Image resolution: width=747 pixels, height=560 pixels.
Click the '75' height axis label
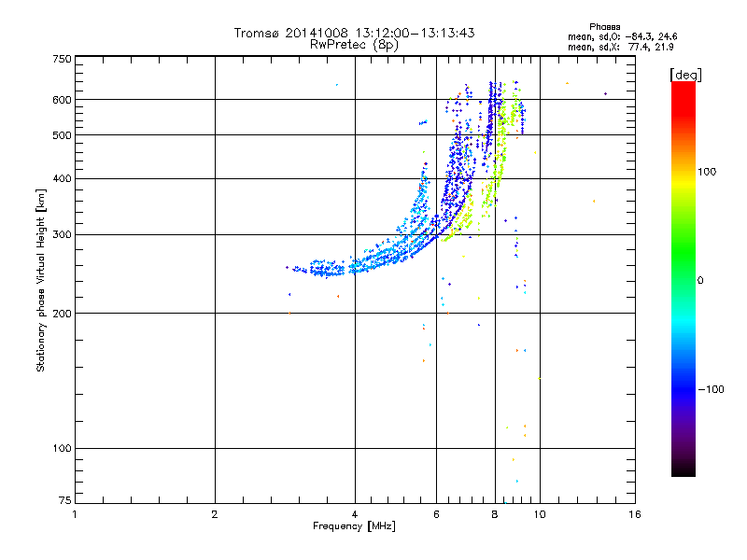[x=65, y=500]
